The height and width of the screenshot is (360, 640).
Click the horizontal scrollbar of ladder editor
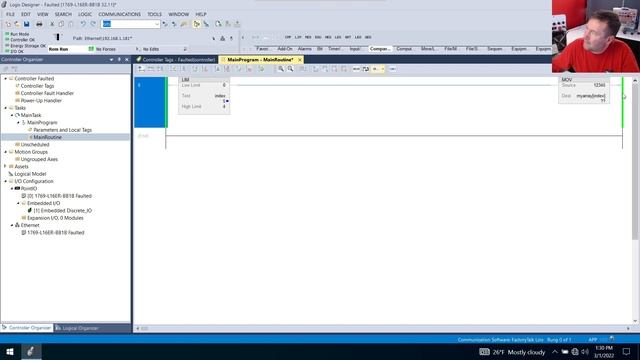point(383,328)
